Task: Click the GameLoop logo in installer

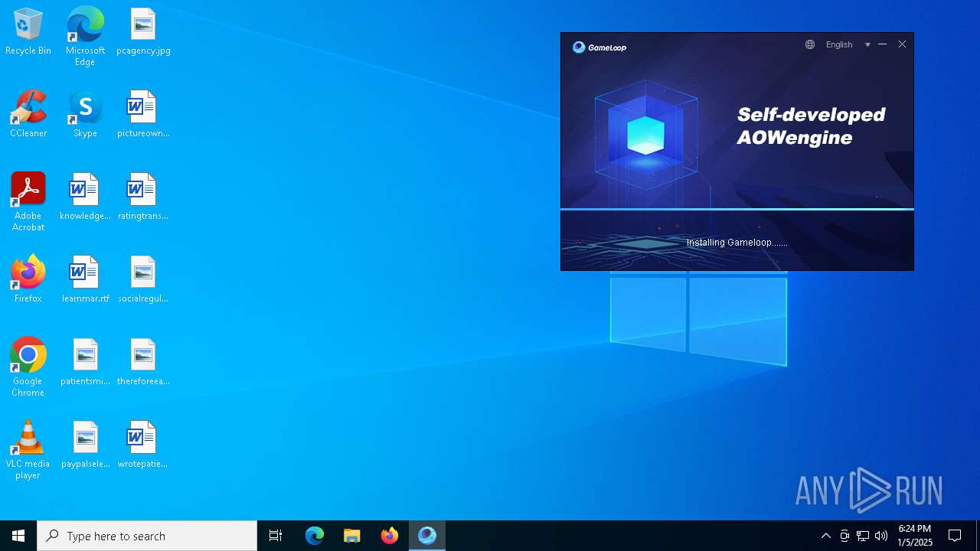Action: (599, 47)
